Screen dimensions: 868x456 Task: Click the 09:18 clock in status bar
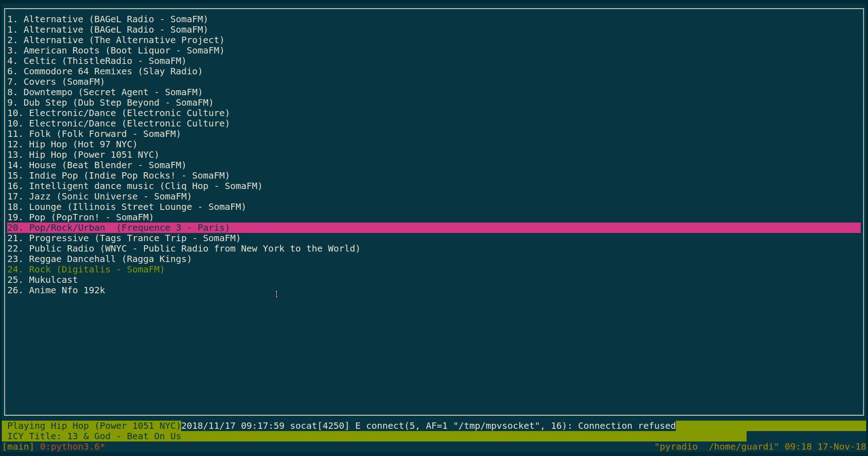[x=798, y=446]
